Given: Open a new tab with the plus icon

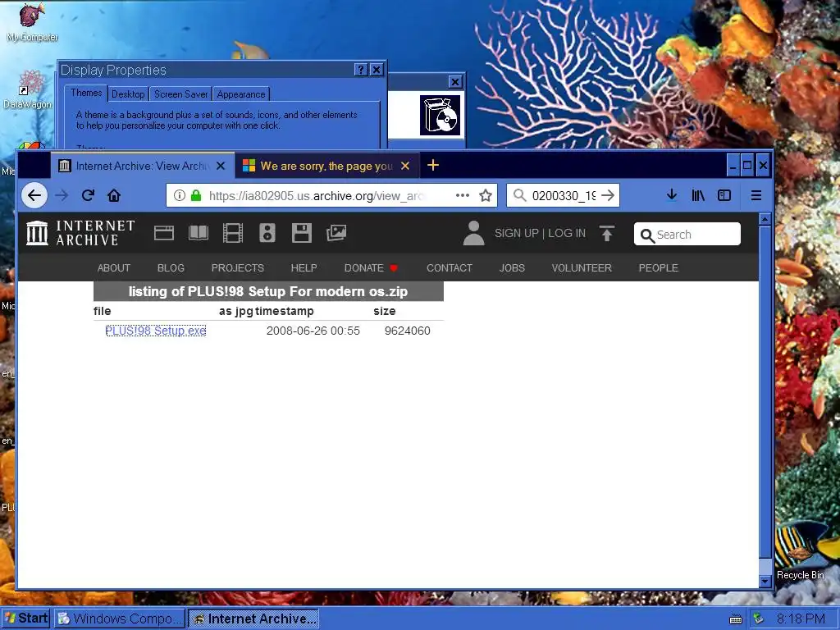Looking at the screenshot, I should point(433,165).
